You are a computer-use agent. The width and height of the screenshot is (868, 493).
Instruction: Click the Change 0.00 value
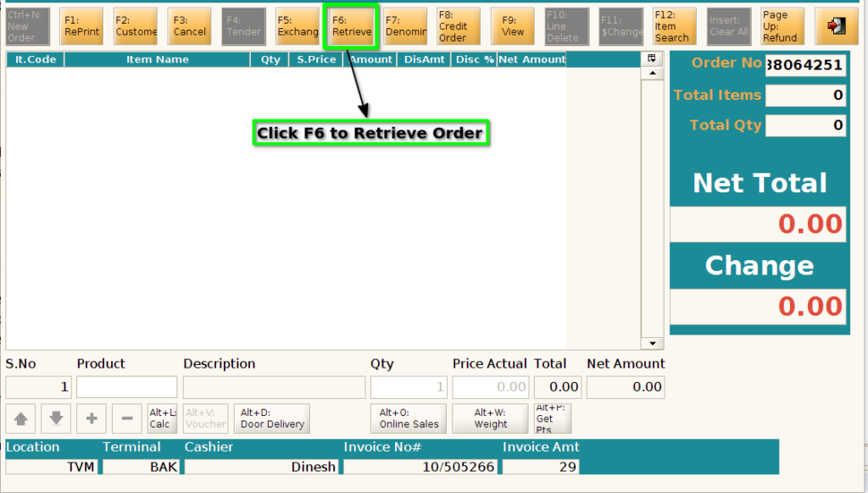tap(758, 307)
